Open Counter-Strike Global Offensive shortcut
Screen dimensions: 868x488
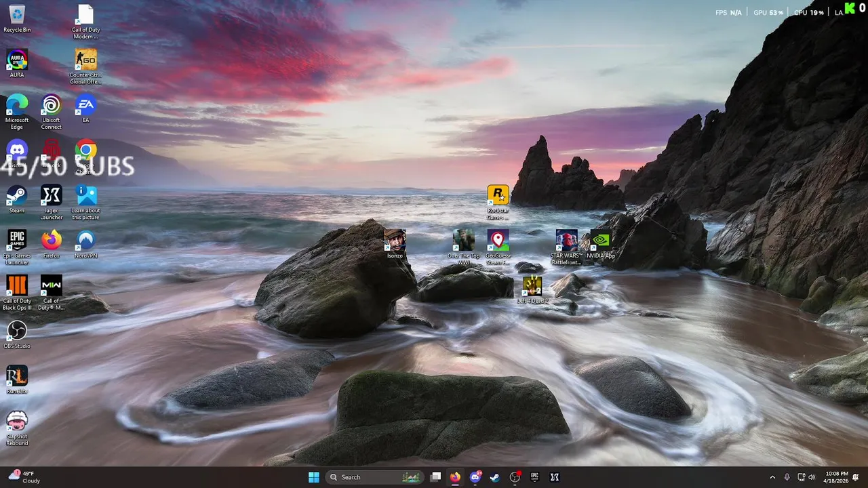click(85, 66)
